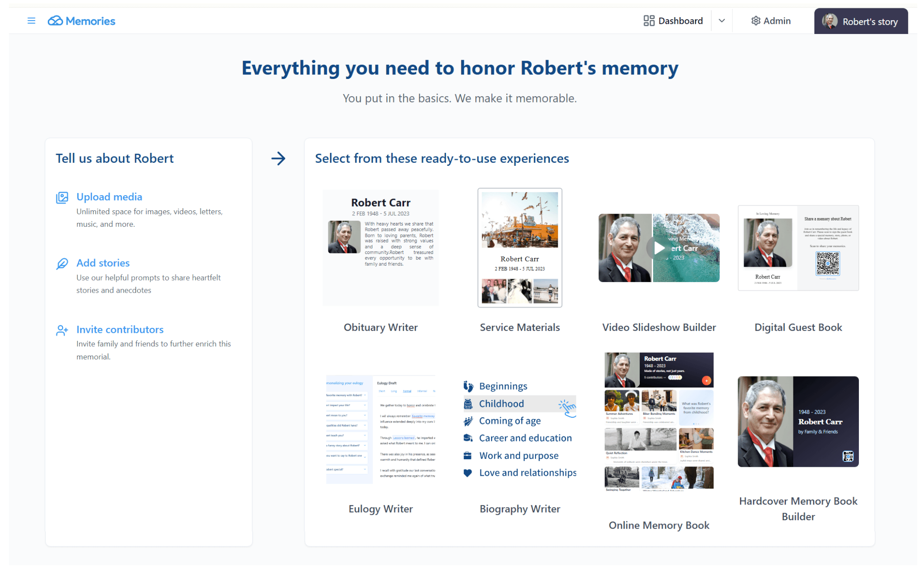Open the Service Materials preview card
Screen dimensions: 924x576
[x=520, y=248]
